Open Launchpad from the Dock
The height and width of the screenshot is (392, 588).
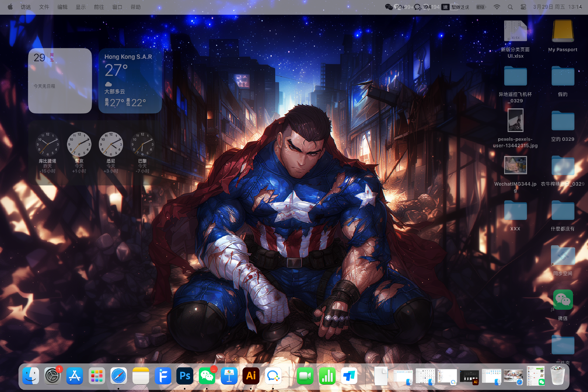tap(97, 376)
